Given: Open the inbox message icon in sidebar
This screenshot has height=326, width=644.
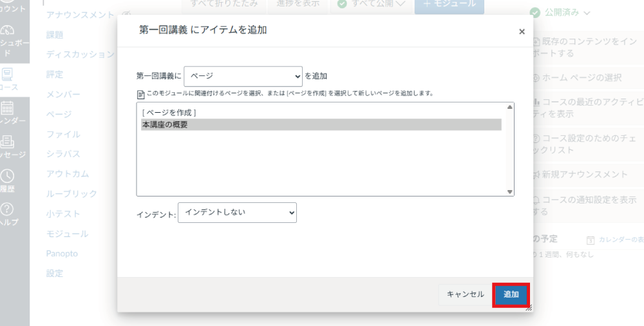Looking at the screenshot, I should coord(7,142).
